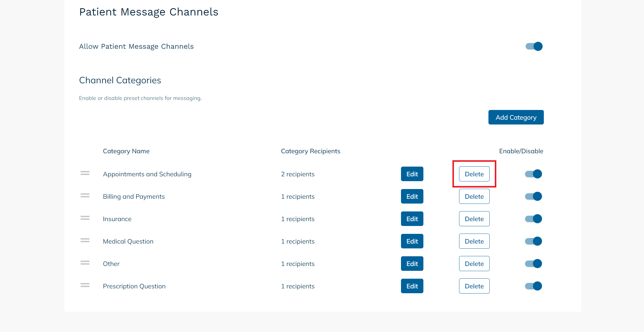644x332 pixels.
Task: Grab the drag handle for Other row
Action: point(85,263)
